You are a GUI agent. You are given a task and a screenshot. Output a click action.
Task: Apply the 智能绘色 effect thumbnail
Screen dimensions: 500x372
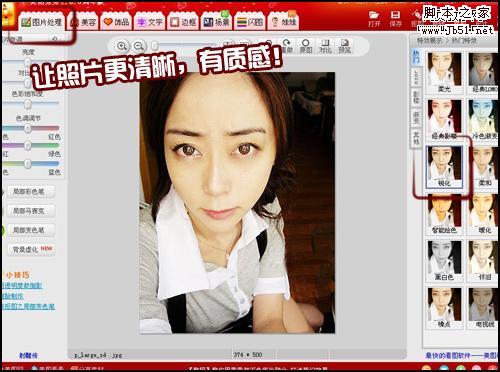pyautogui.click(x=444, y=214)
